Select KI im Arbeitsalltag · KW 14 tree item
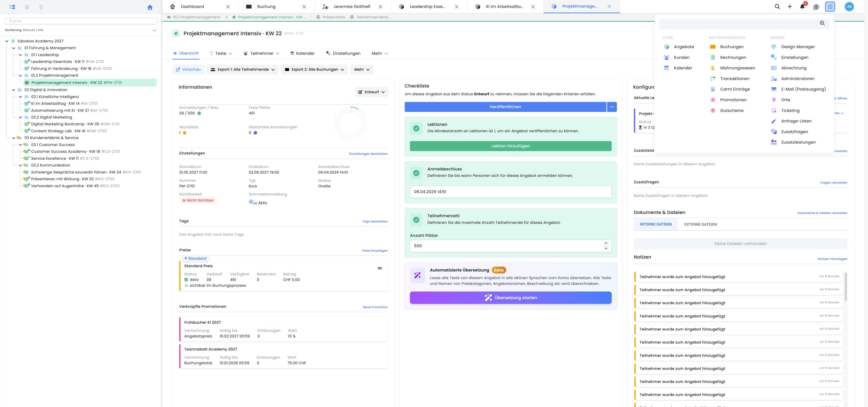The width and height of the screenshot is (868, 407). (x=61, y=103)
